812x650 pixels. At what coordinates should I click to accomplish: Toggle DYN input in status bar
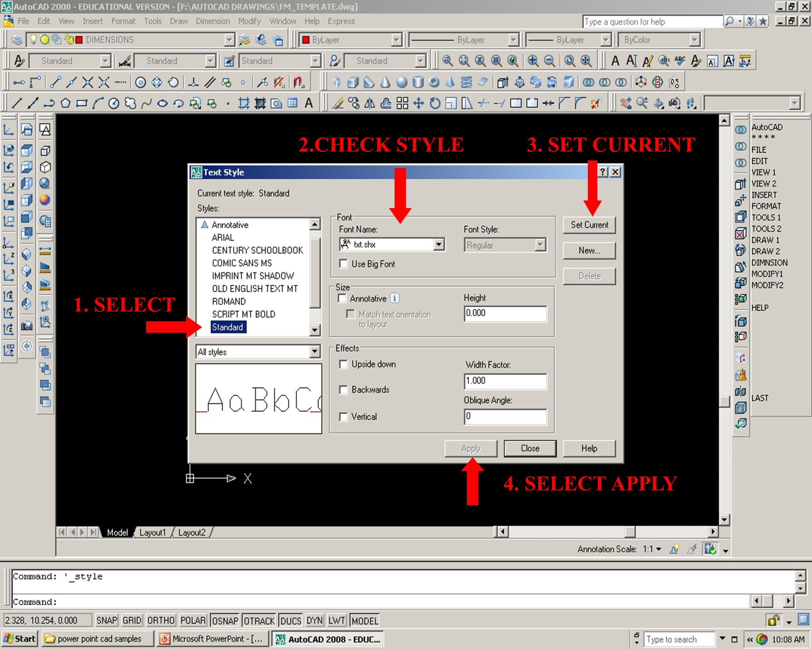point(315,620)
